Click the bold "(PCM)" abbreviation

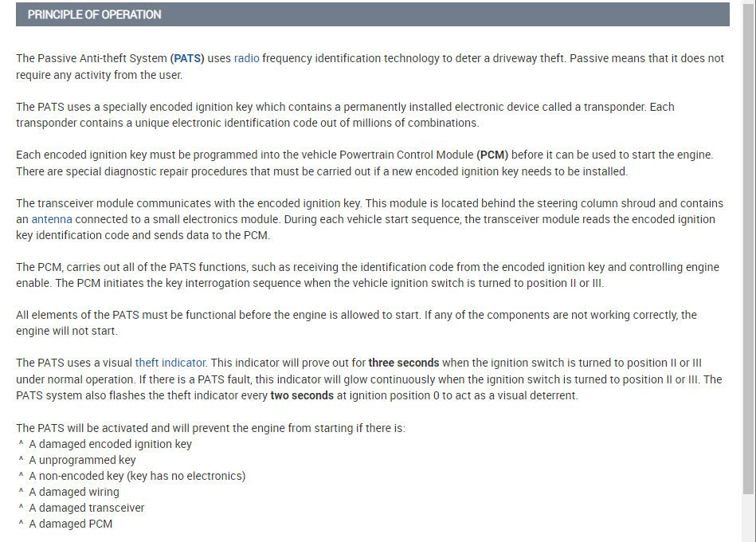492,154
